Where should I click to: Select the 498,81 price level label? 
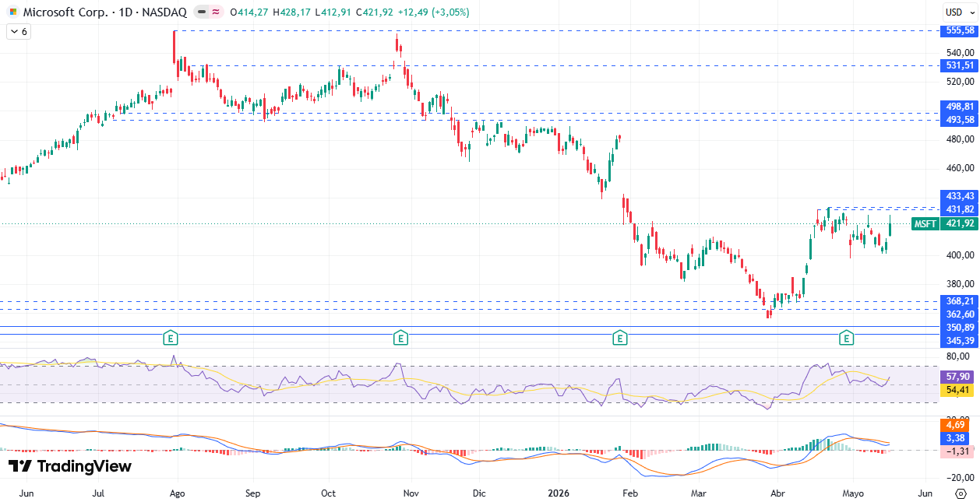(960, 107)
